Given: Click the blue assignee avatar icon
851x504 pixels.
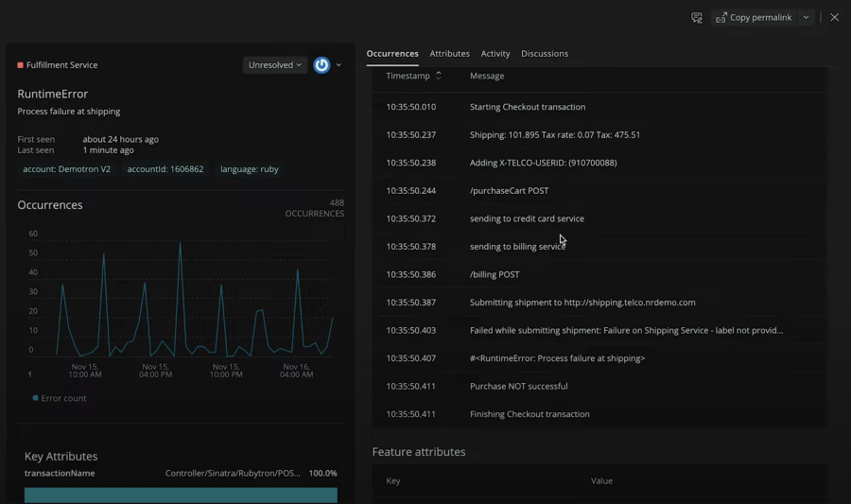Looking at the screenshot, I should click(x=321, y=65).
